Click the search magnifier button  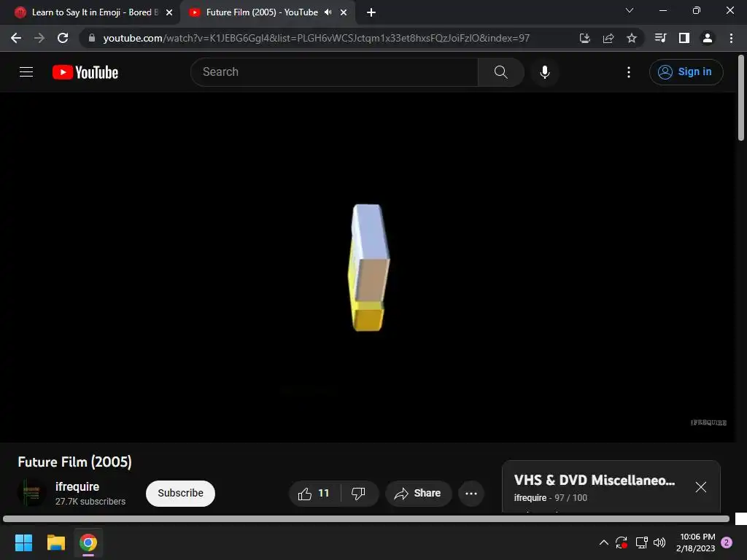(500, 72)
